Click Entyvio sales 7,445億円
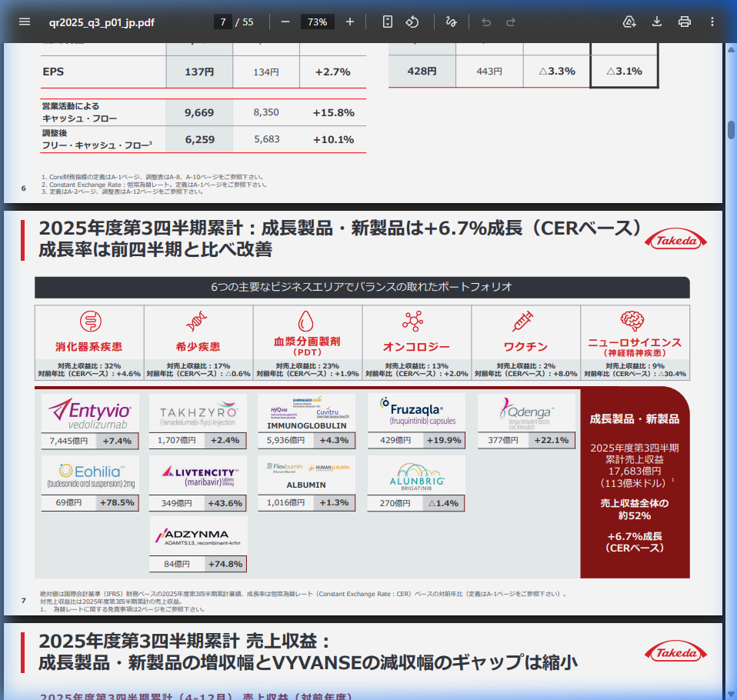The width and height of the screenshot is (737, 700). (69, 441)
